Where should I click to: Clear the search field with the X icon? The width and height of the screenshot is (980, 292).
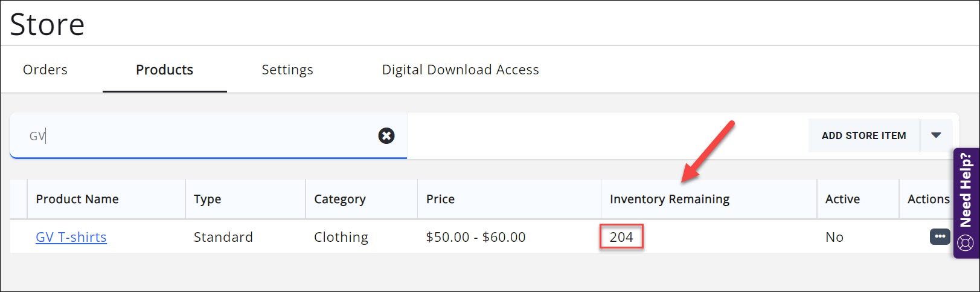click(386, 135)
